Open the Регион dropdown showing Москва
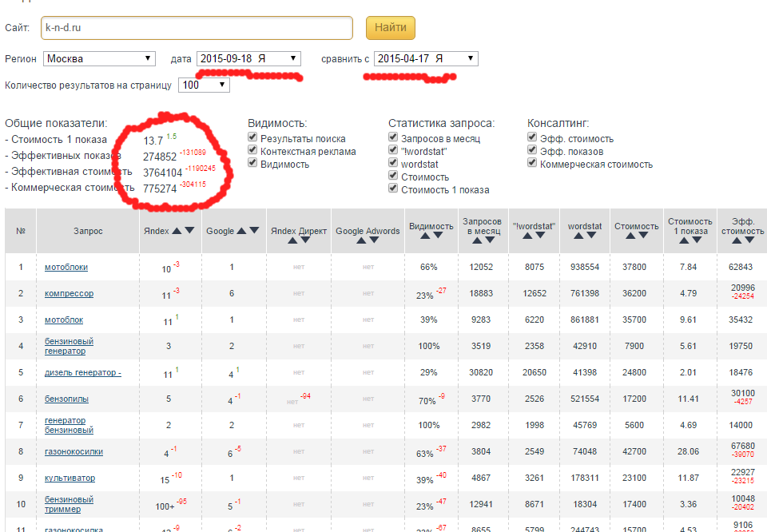 100,58
